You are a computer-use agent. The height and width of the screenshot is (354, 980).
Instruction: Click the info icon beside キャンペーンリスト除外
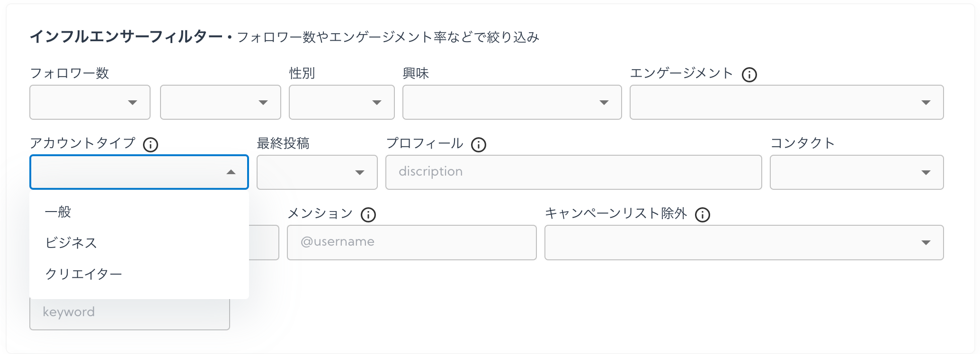tap(703, 215)
